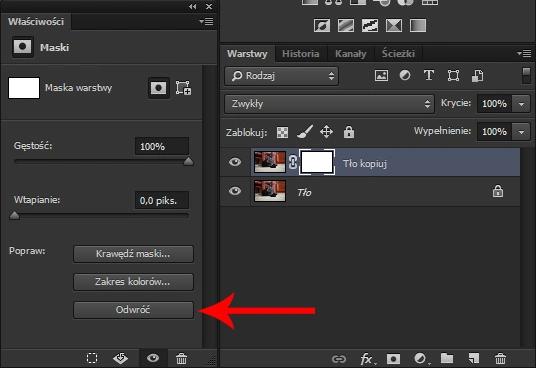Open the Wypełnienie fill slider arrow
Screen dimensions: 536x368
click(521, 132)
